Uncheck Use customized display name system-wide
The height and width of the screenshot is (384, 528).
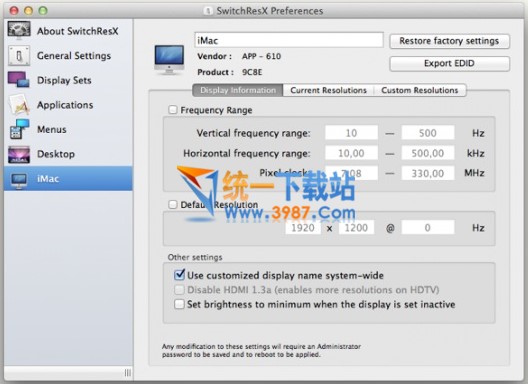(x=179, y=275)
